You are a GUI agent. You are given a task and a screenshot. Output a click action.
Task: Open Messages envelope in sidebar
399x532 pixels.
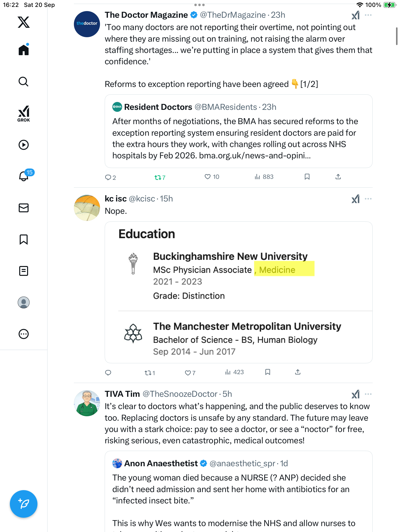pos(24,208)
